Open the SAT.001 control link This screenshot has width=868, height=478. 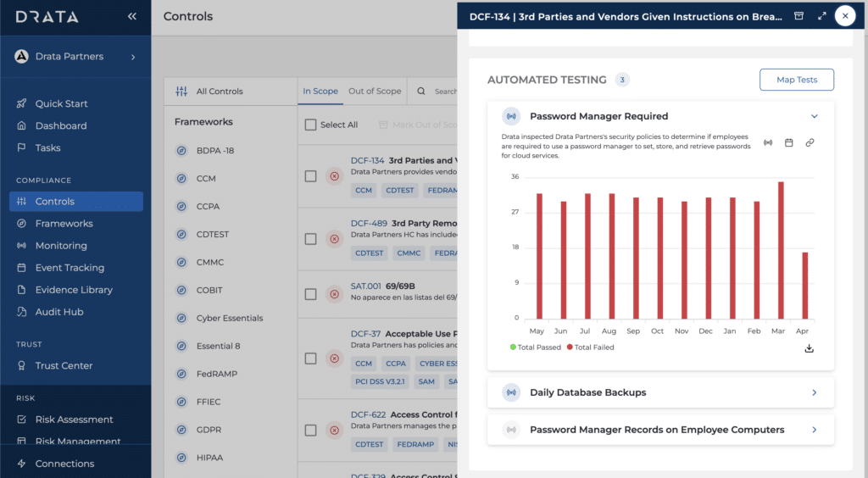tap(366, 286)
